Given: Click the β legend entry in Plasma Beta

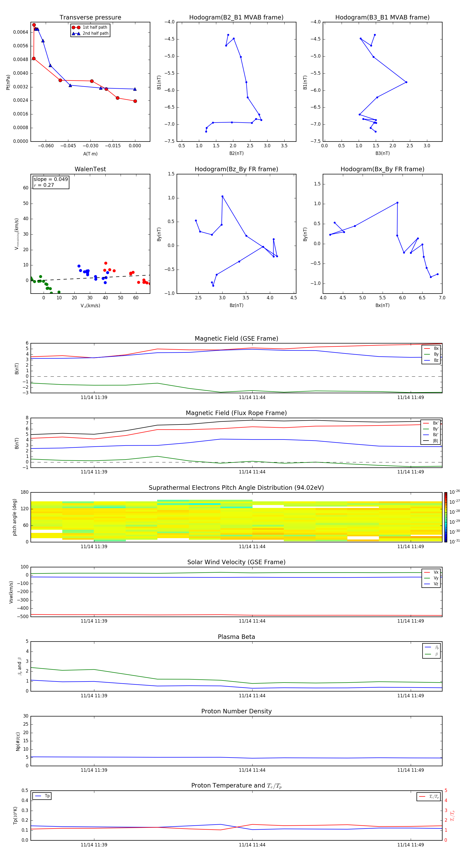Looking at the screenshot, I should point(431,654).
